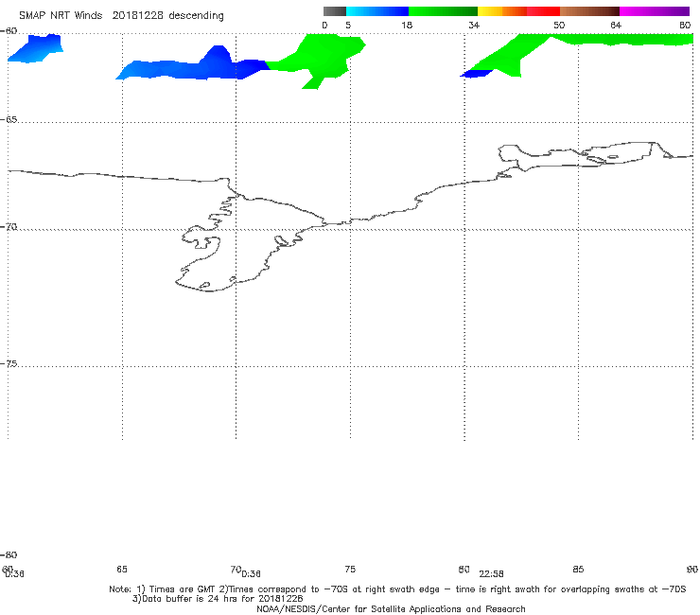
Task: Click the small dark blue patch at longitude 80
Action: point(477,74)
